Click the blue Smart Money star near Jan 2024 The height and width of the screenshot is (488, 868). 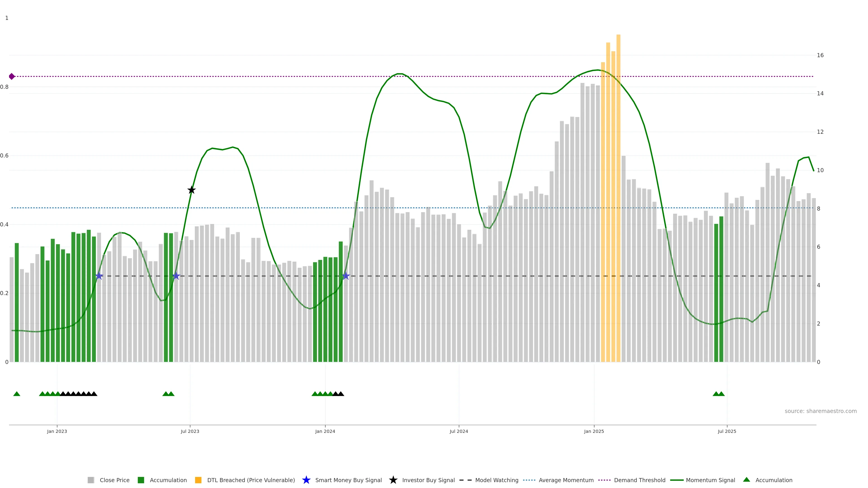(346, 276)
